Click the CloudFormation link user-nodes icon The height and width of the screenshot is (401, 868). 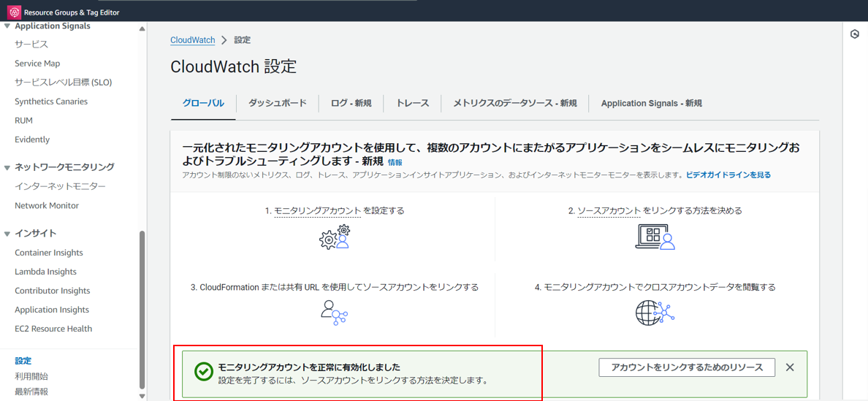point(334,313)
